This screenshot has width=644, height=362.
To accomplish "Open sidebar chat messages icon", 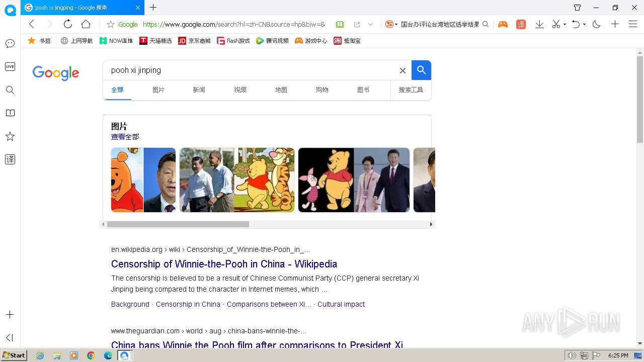I will 10,44.
